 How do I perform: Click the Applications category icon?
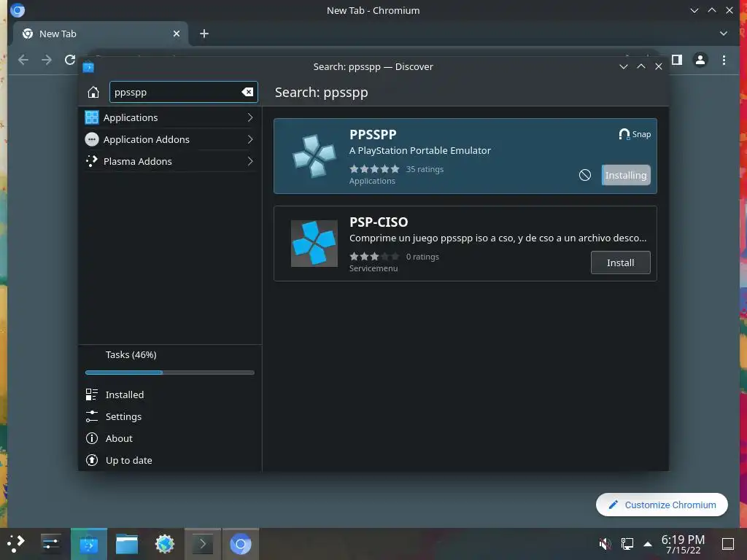click(91, 117)
